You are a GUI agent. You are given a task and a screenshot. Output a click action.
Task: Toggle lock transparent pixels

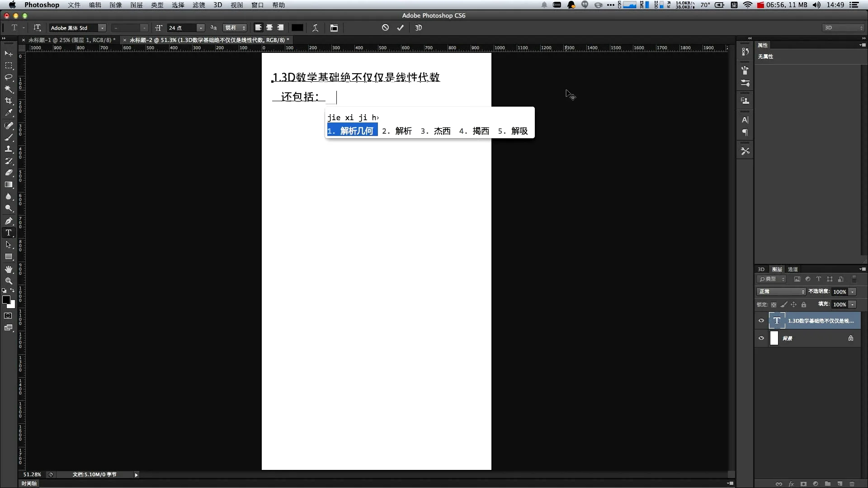tap(774, 305)
